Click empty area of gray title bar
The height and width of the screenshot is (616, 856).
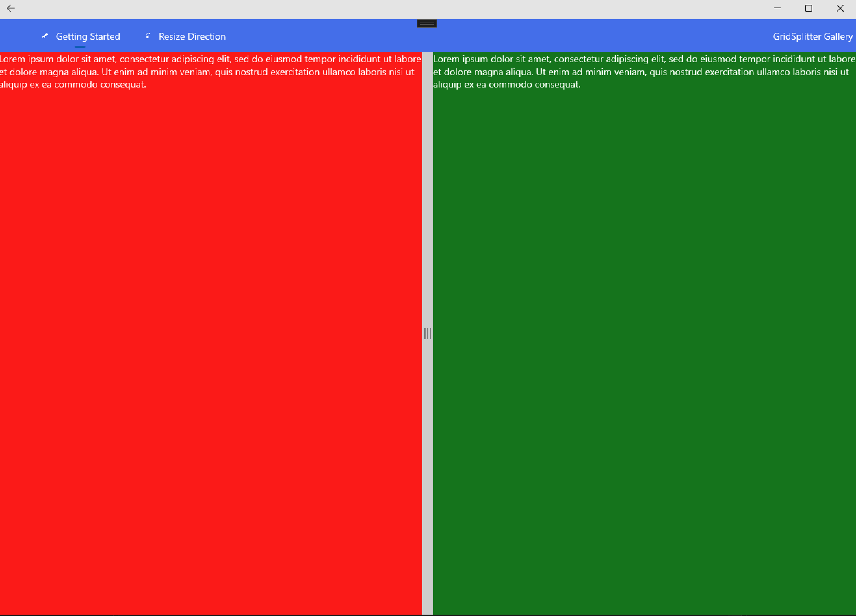[x=377, y=8]
